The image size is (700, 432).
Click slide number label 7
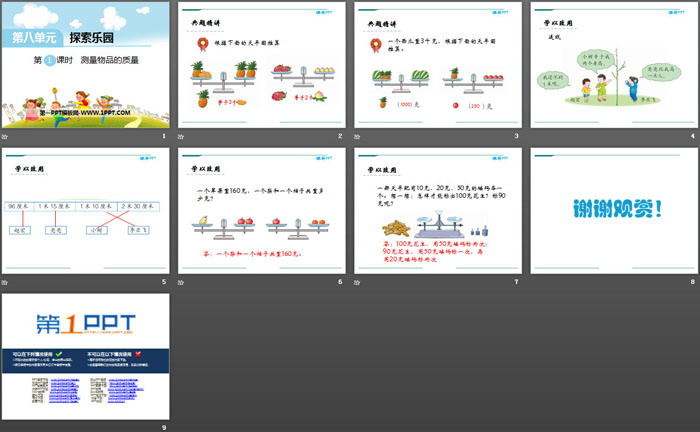click(x=517, y=282)
